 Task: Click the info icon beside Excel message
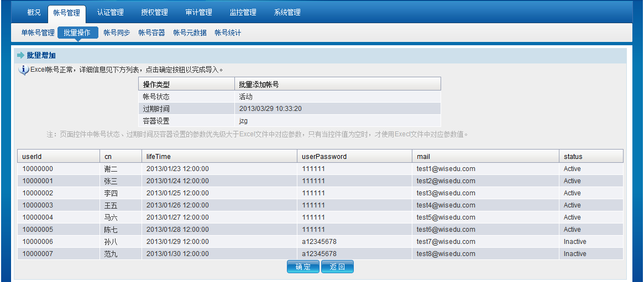[23, 70]
